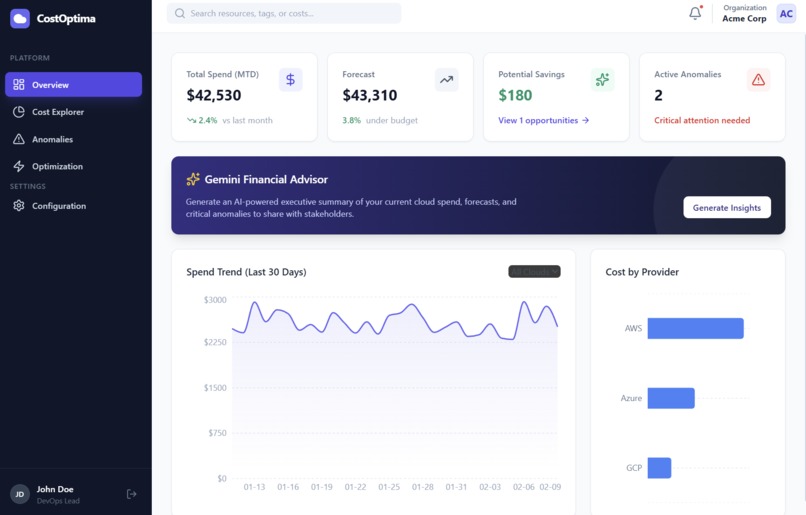806x515 pixels.
Task: Open Overview from the sidebar
Action: click(x=74, y=84)
